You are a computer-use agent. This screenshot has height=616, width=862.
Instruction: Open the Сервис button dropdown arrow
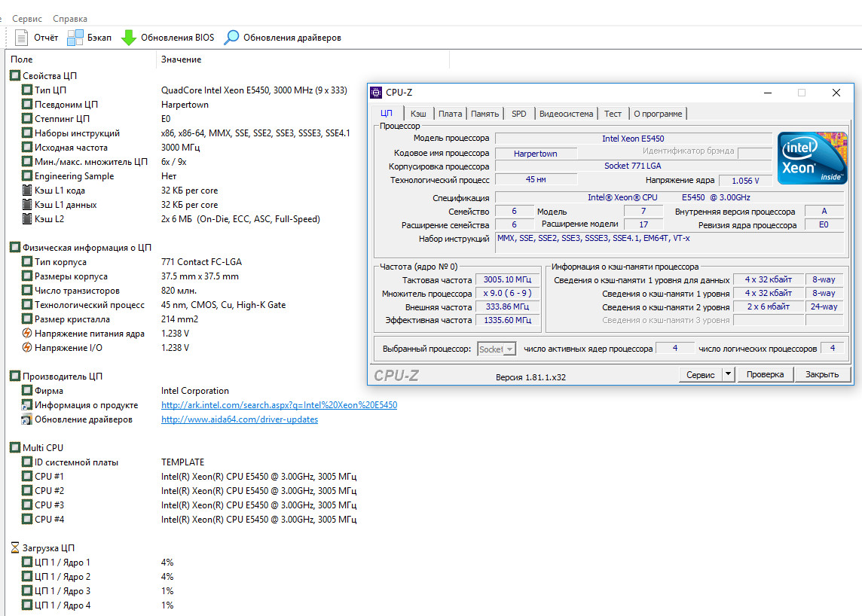click(728, 374)
